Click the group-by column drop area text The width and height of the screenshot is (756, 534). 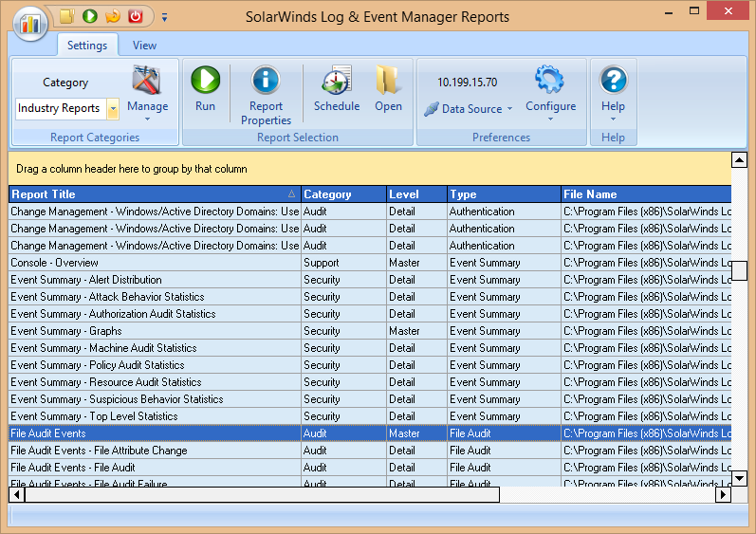[132, 169]
